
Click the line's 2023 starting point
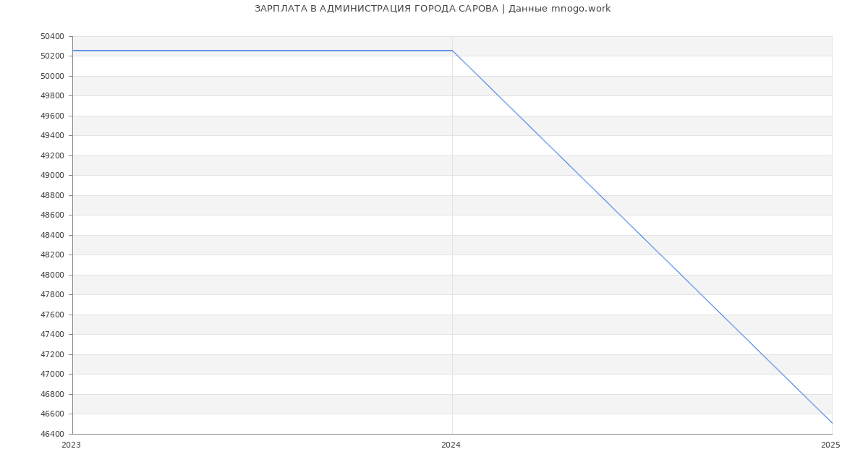[x=72, y=51]
